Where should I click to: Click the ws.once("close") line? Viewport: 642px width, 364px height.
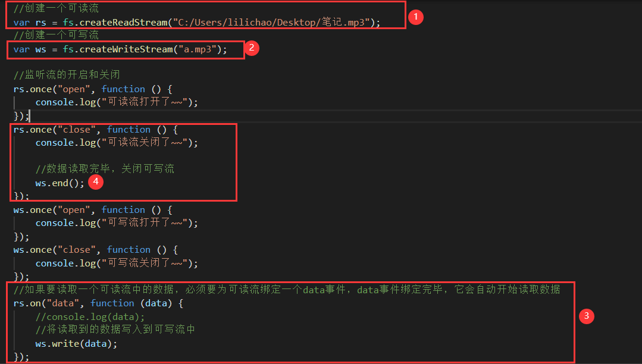point(95,250)
